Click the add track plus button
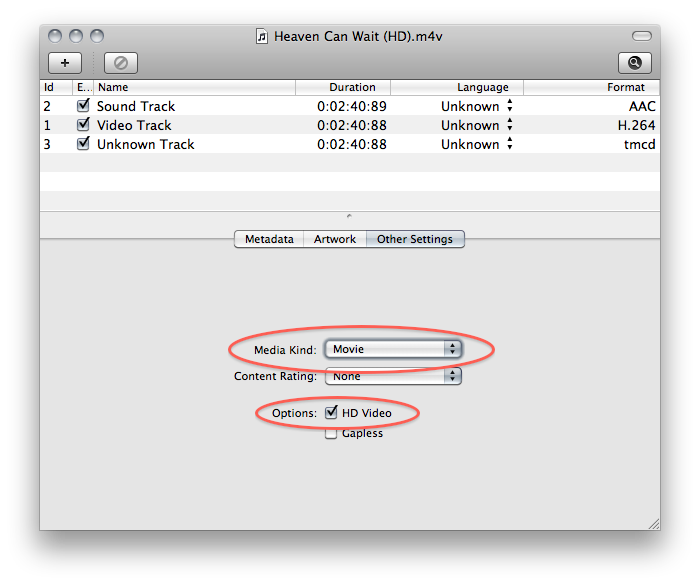Viewport: 700px width, 585px height. [x=65, y=62]
